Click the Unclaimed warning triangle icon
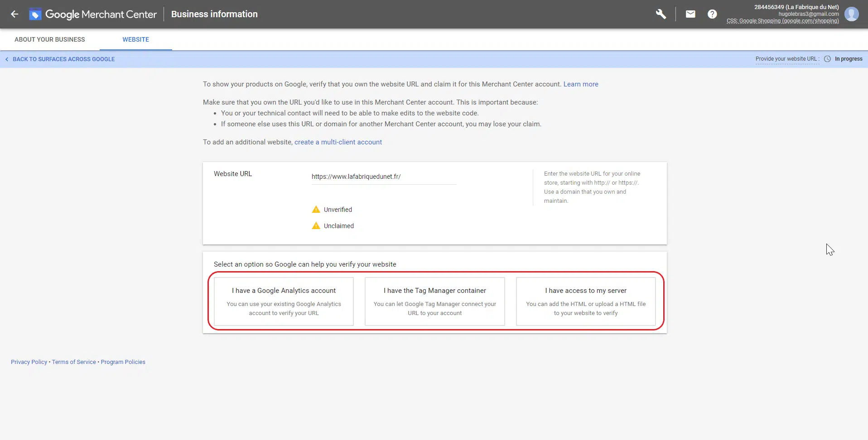868x440 pixels. [316, 226]
